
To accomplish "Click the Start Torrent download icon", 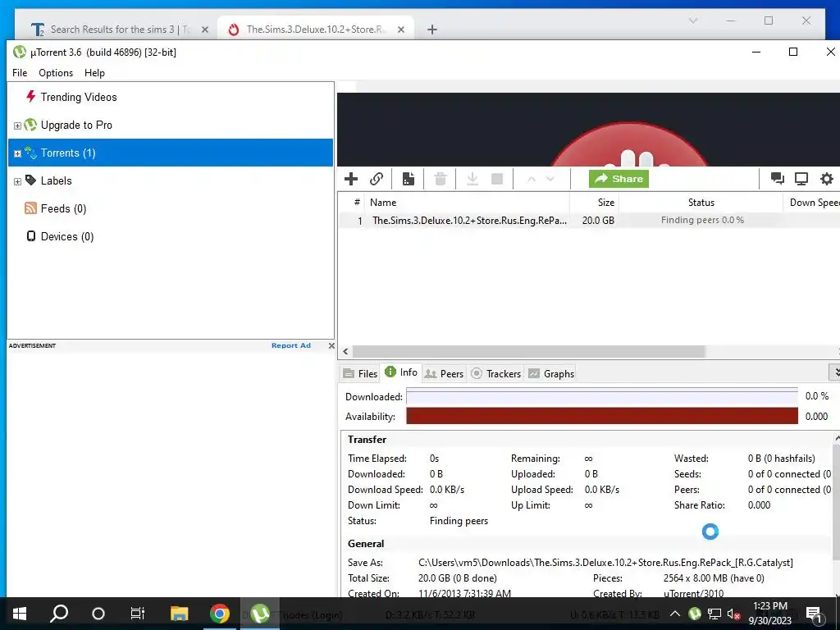I will pos(472,179).
